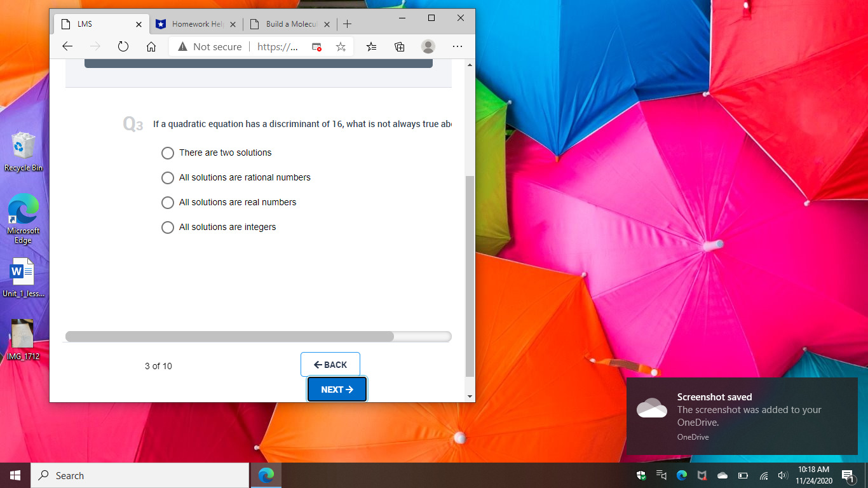868x488 pixels.
Task: Maximize the Edge browser window
Action: [x=431, y=18]
